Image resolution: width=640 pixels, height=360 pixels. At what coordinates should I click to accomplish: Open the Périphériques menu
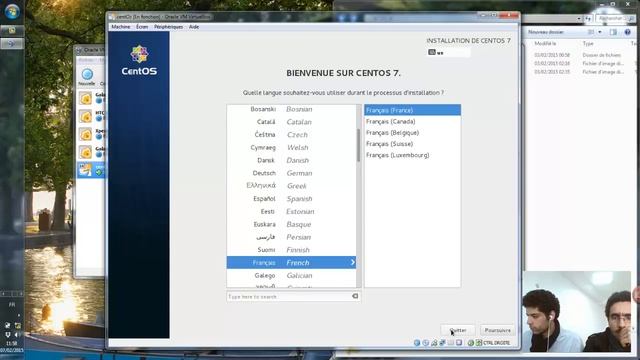click(168, 27)
